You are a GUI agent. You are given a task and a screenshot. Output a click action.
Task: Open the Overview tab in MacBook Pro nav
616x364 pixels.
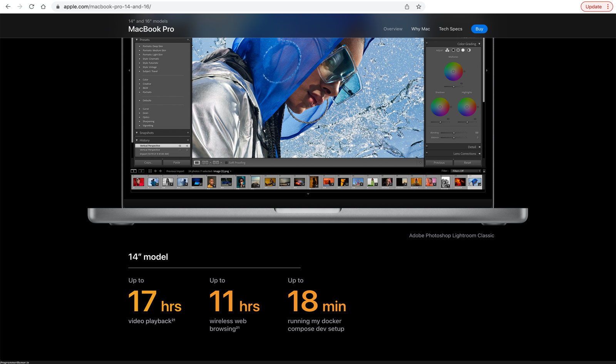point(393,29)
